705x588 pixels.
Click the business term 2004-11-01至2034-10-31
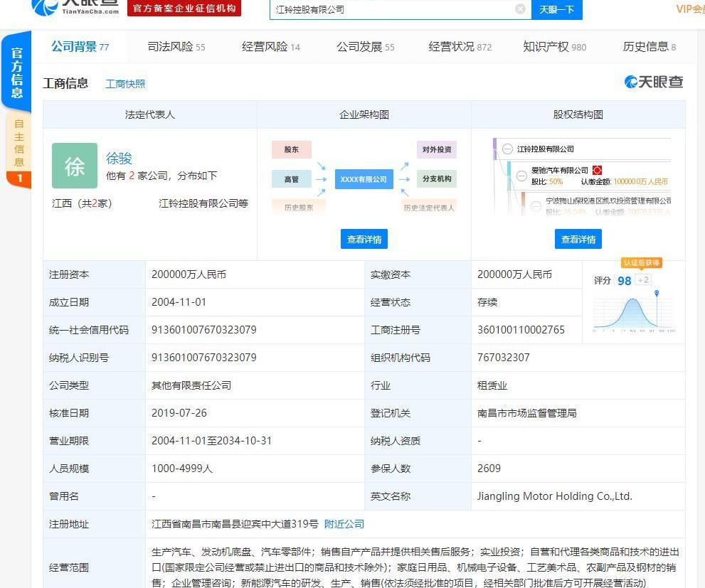click(x=212, y=441)
